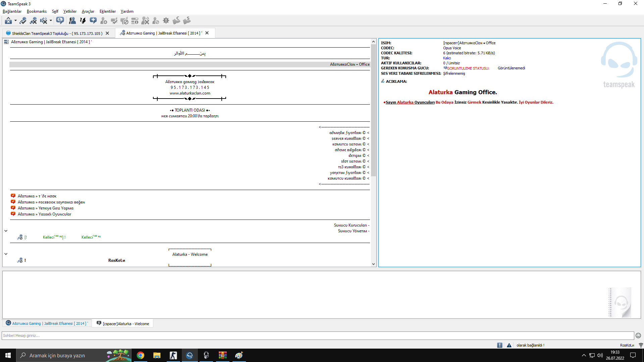Close the Alaturka Gaming server tab
The image size is (644, 362).
point(207,33)
